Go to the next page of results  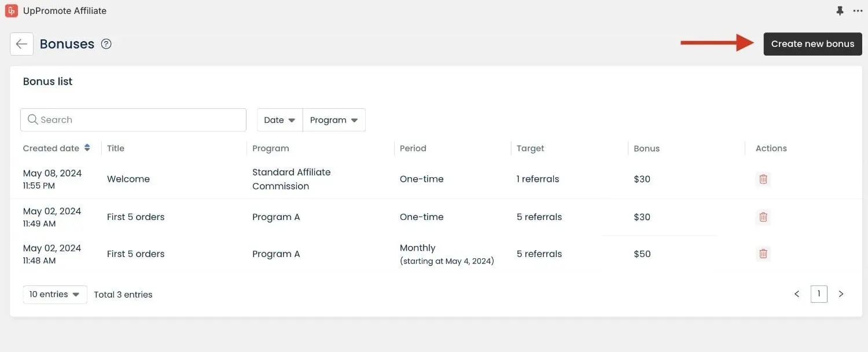pos(841,294)
